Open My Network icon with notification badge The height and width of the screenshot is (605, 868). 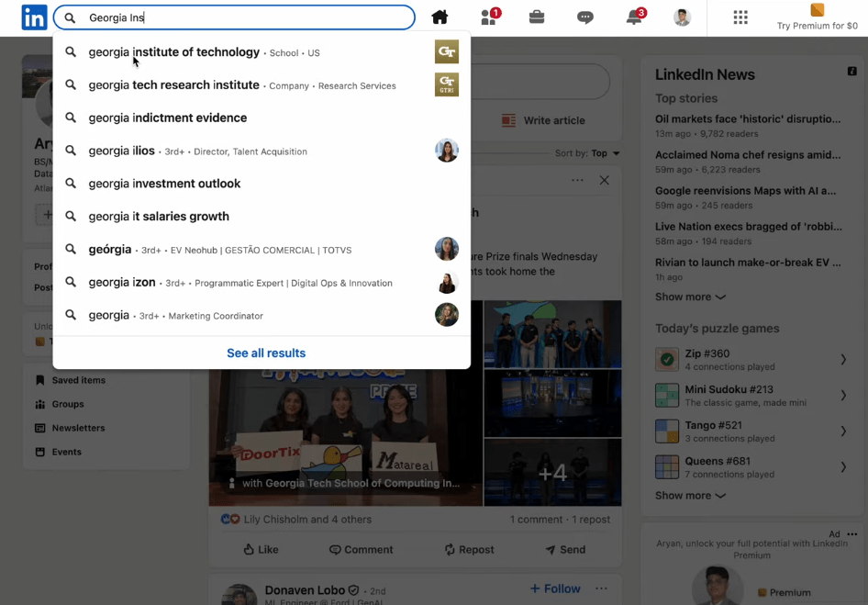[490, 17]
